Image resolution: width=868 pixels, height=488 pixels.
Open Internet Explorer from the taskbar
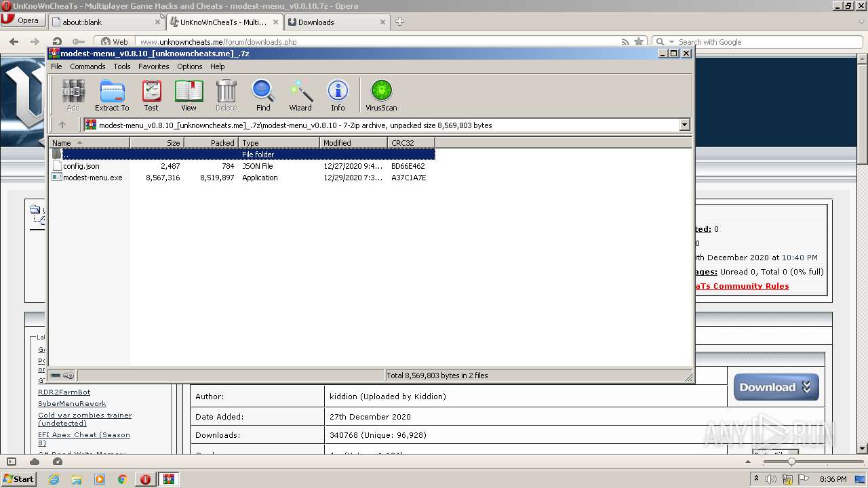pyautogui.click(x=54, y=479)
